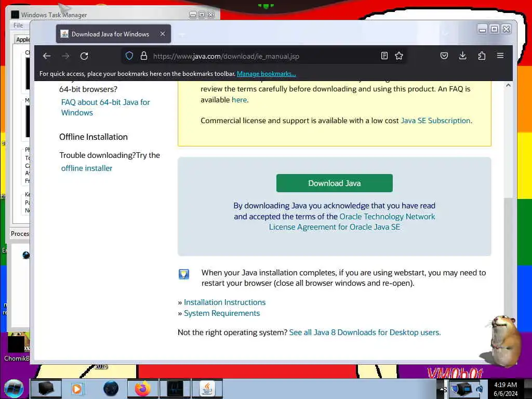Open a new tab with plus button

[182, 34]
